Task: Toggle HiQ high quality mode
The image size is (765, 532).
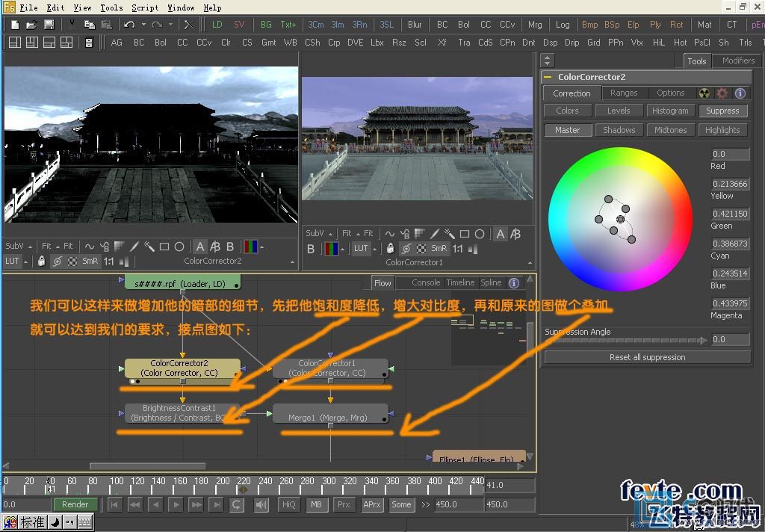Action: pyautogui.click(x=289, y=504)
